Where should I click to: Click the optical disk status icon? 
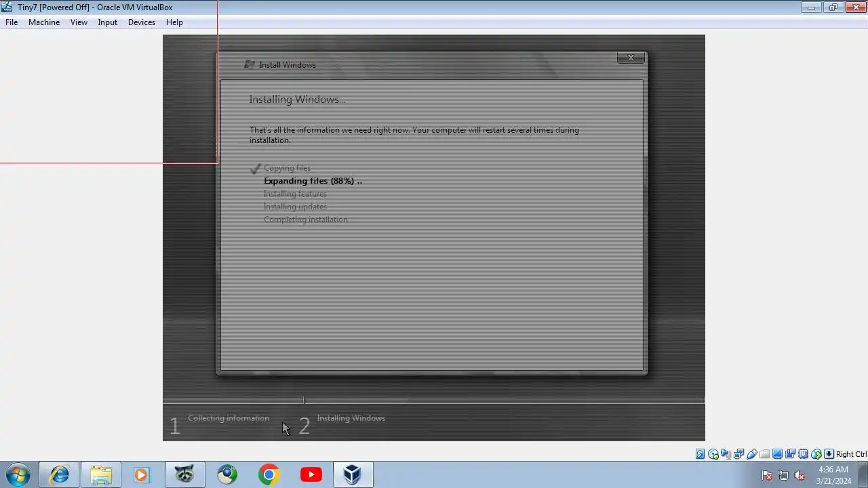(713, 454)
